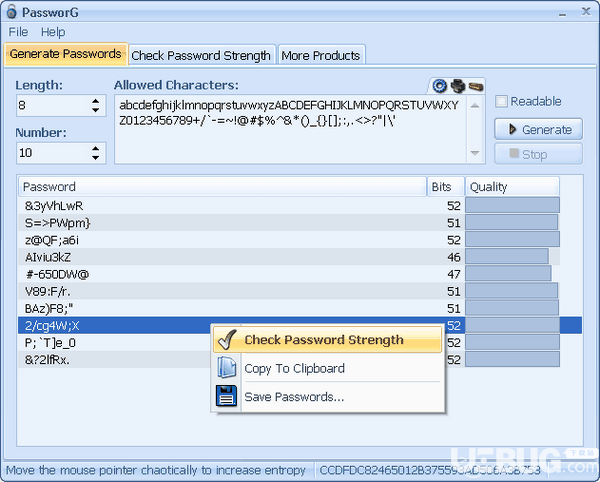Decrease the Length value with down arrow

(x=96, y=110)
